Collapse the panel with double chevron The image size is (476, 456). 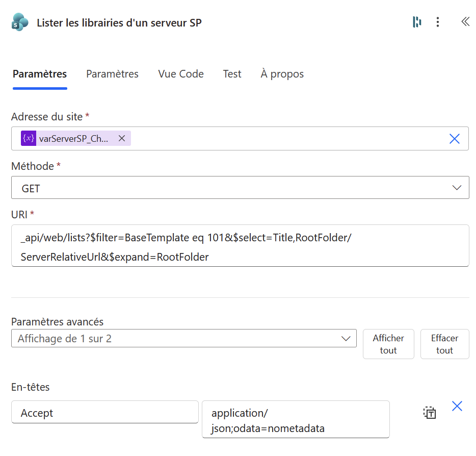tap(465, 22)
